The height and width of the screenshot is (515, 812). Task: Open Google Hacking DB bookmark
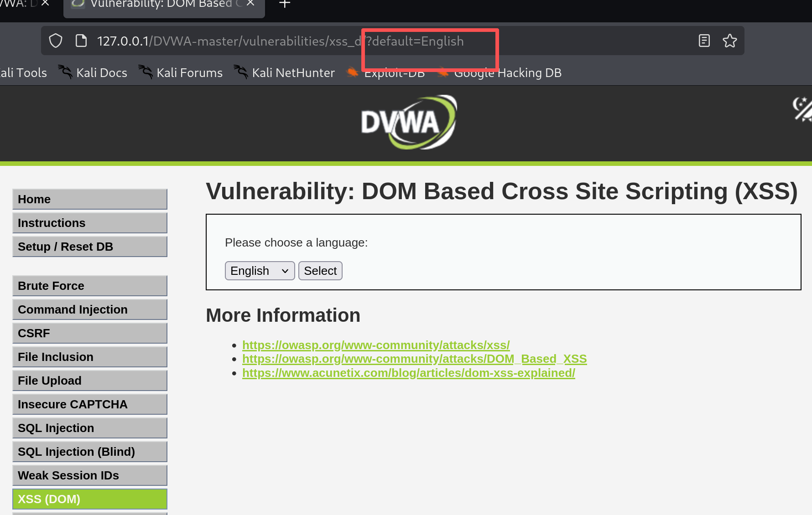pyautogui.click(x=500, y=72)
